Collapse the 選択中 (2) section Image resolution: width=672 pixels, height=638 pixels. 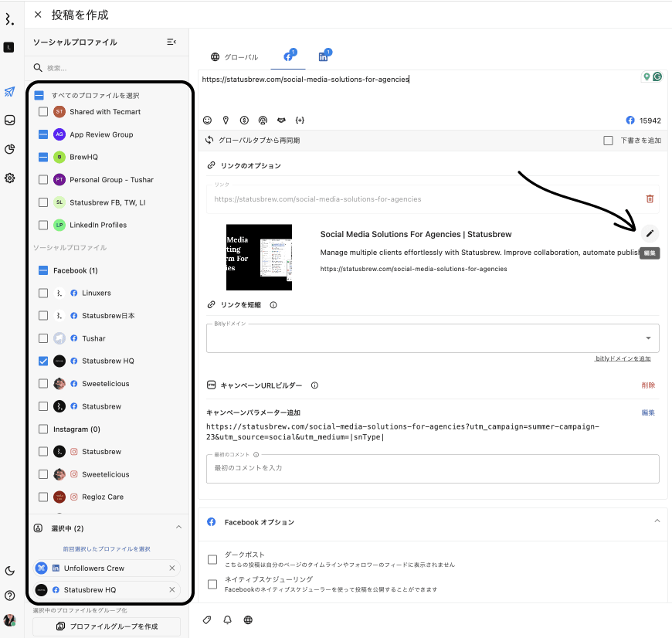[178, 528]
